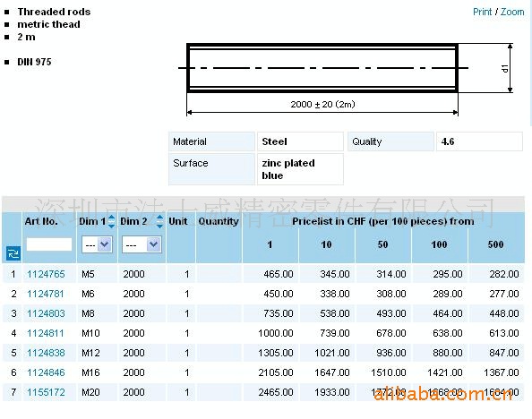
Task: Sort Dim 2 column descending arrow
Action: [159, 226]
